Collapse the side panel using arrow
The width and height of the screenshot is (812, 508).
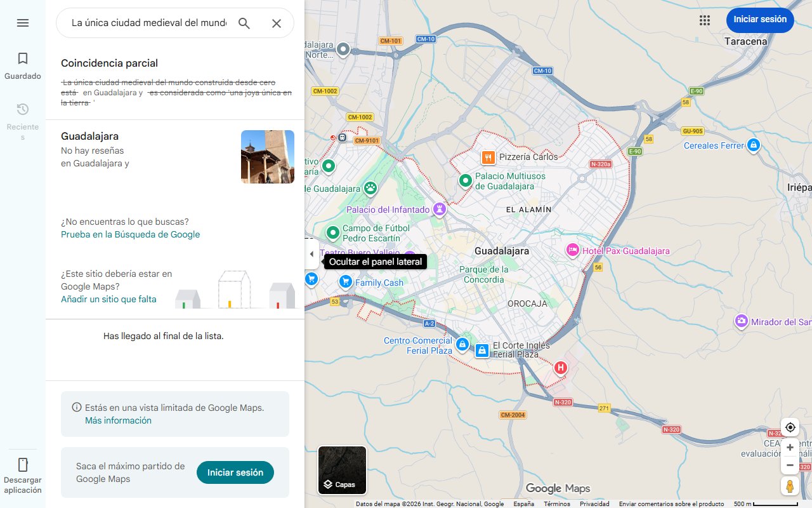coord(311,254)
